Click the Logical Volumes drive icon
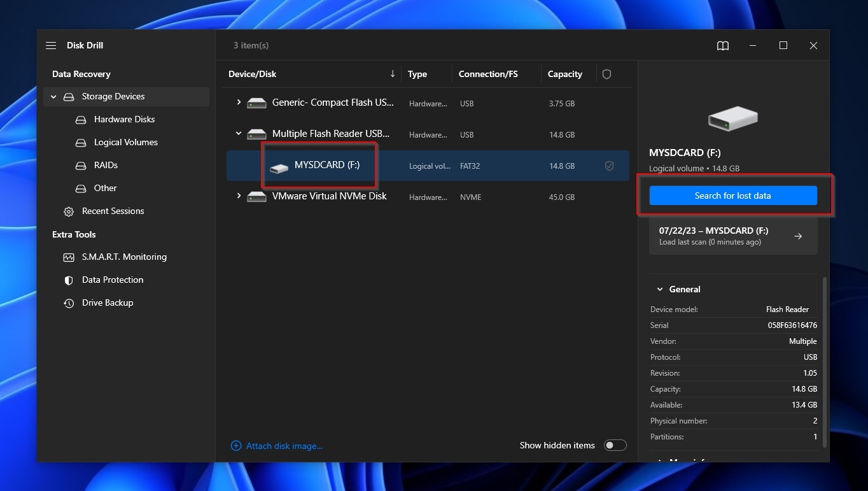868x491 pixels. coord(81,143)
